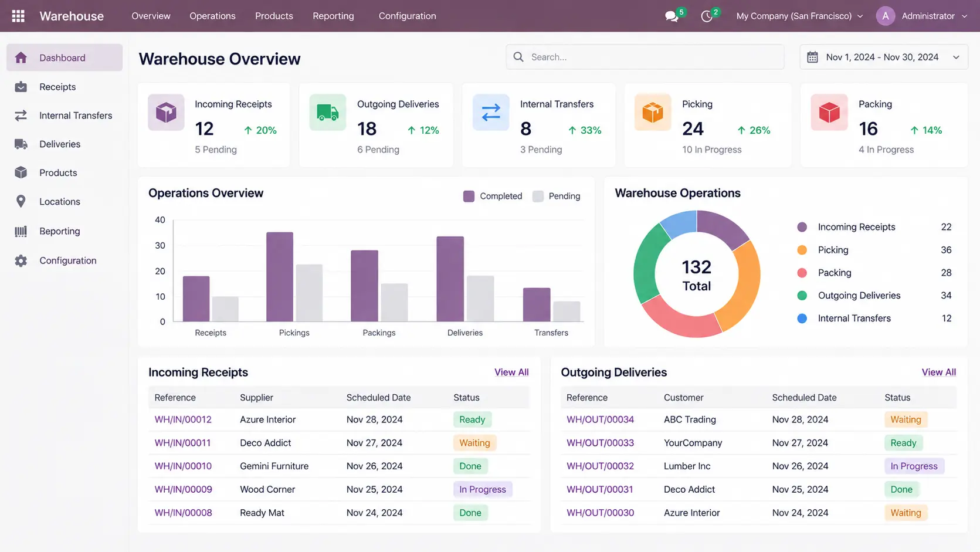Click View All for Outgoing Deliveries

[x=938, y=372]
